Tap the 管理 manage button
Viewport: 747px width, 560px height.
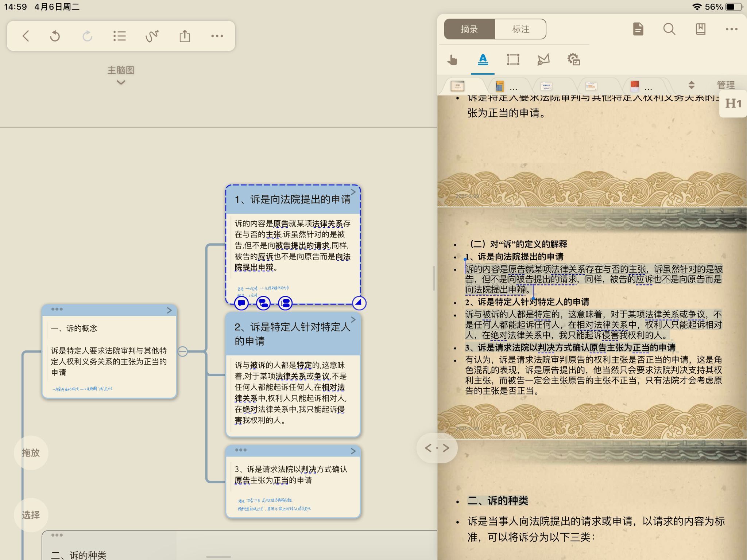pos(725,85)
